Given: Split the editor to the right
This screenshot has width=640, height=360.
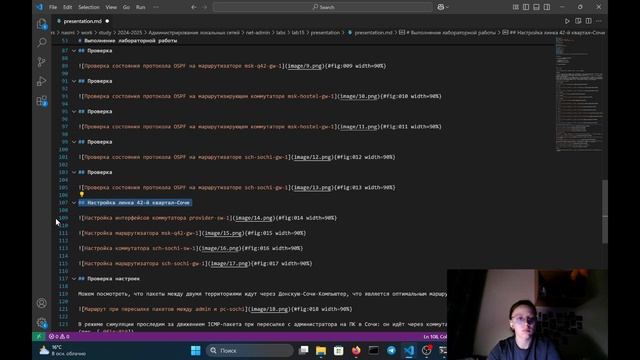Looking at the screenshot, I should [x=589, y=21].
